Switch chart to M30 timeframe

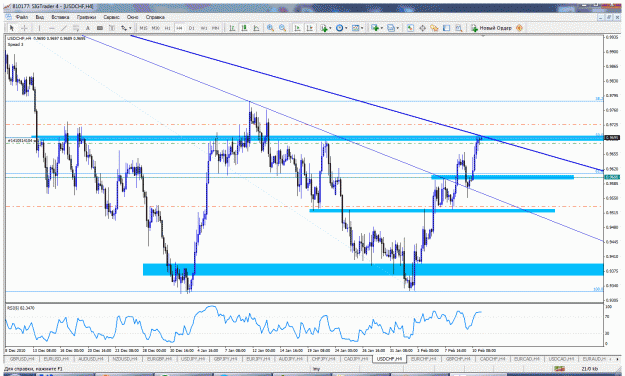tap(155, 28)
